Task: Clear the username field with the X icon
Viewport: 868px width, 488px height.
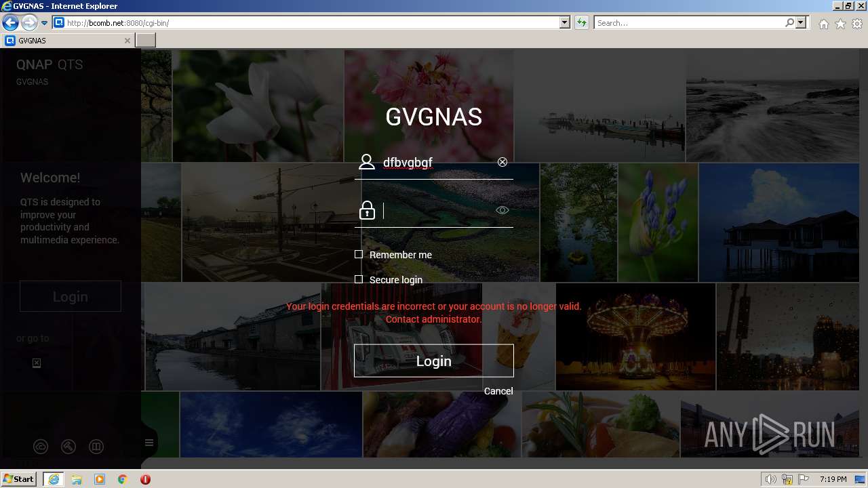Action: pos(502,162)
